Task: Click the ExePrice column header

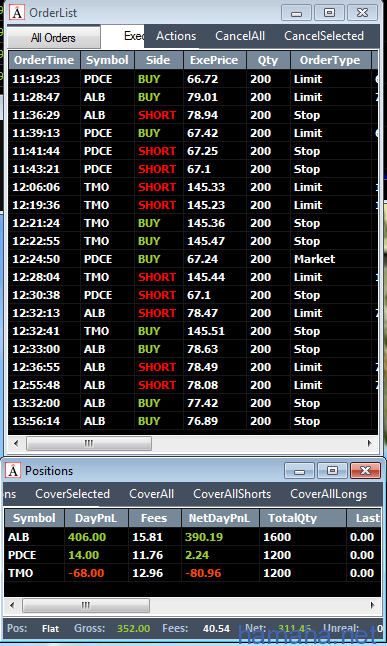Action: click(215, 60)
